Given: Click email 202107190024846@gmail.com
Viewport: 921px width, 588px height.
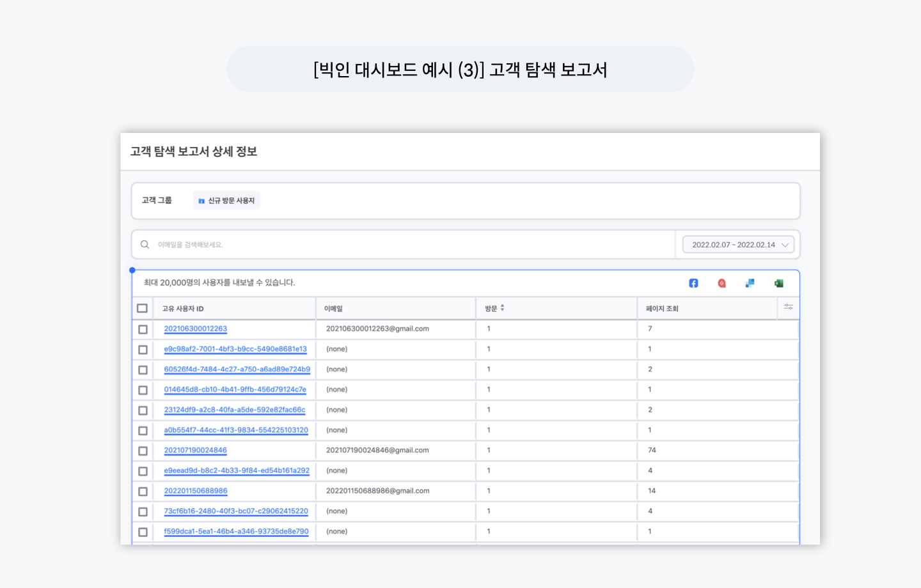Looking at the screenshot, I should (377, 450).
